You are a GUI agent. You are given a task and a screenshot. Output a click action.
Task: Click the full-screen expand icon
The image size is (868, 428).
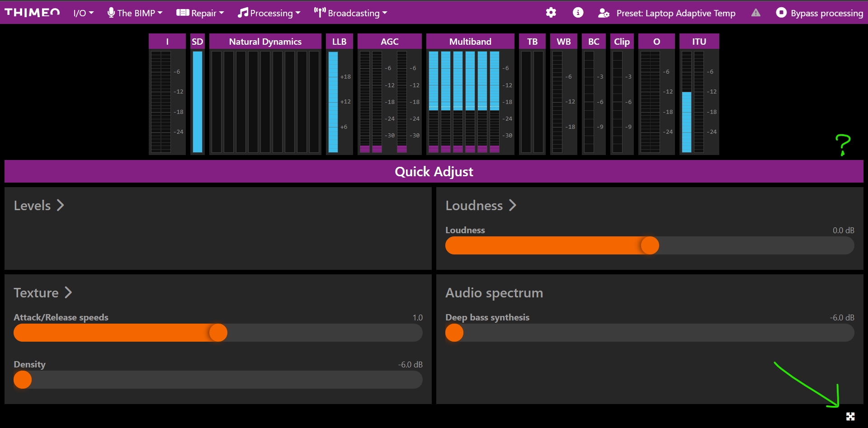(850, 416)
